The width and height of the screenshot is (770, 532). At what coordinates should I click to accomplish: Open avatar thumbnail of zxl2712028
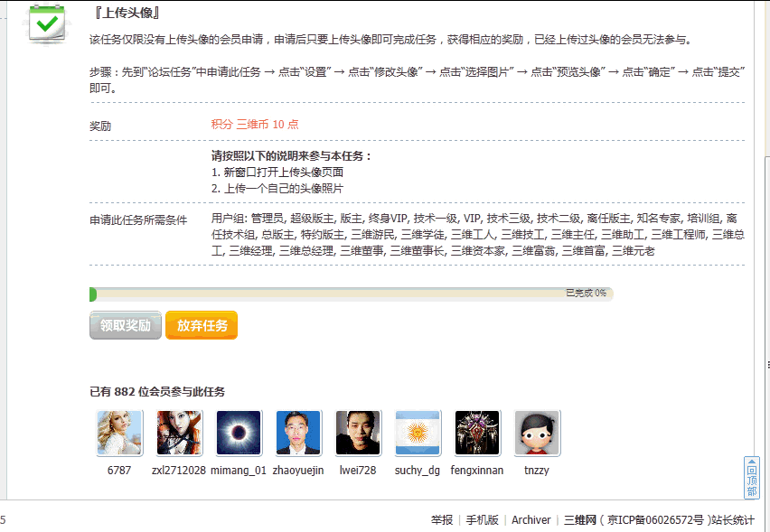point(179,433)
